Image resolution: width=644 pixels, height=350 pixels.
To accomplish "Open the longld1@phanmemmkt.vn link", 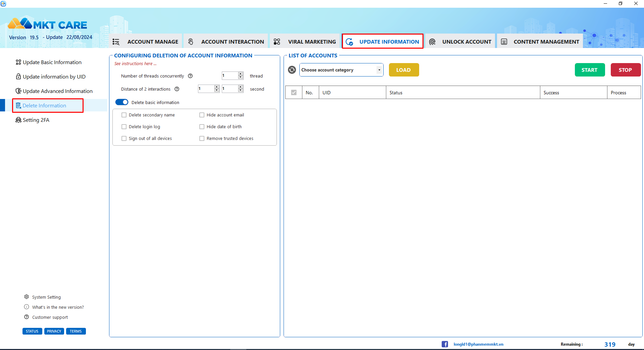I will click(x=478, y=344).
